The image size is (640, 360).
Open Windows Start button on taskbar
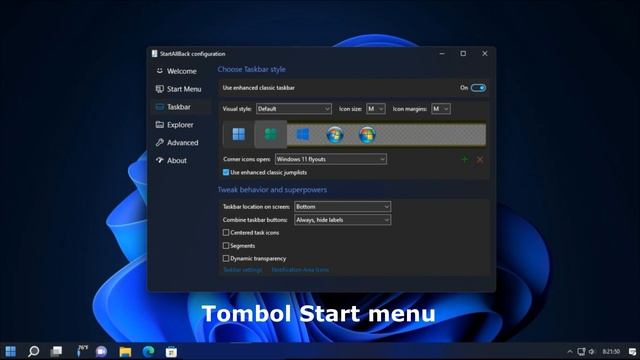[x=11, y=351]
